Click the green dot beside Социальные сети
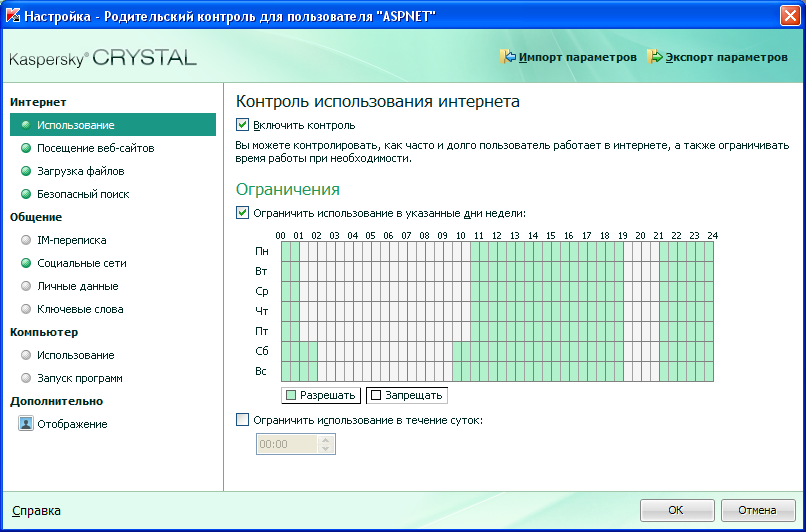Viewport: 806px width, 532px height. [26, 263]
